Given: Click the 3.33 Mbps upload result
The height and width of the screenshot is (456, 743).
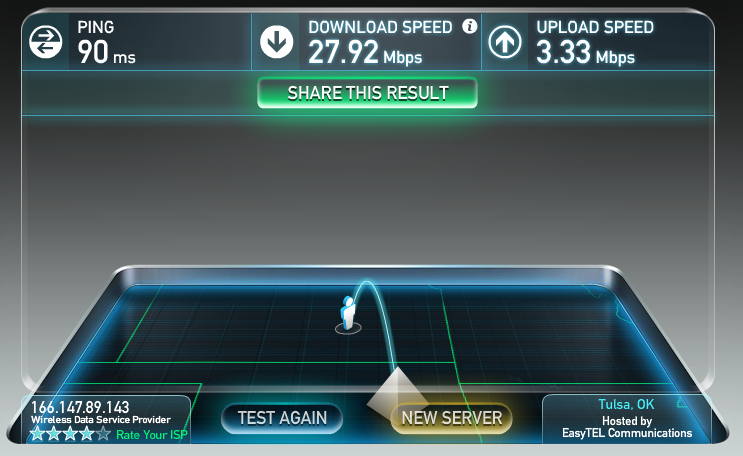Looking at the screenshot, I should coord(586,52).
